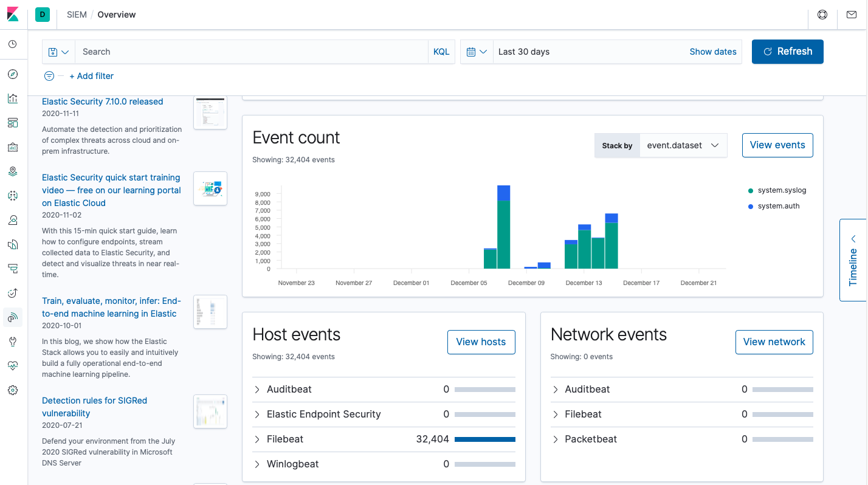
Task: Open Canvas icon in sidebar
Action: (x=13, y=147)
